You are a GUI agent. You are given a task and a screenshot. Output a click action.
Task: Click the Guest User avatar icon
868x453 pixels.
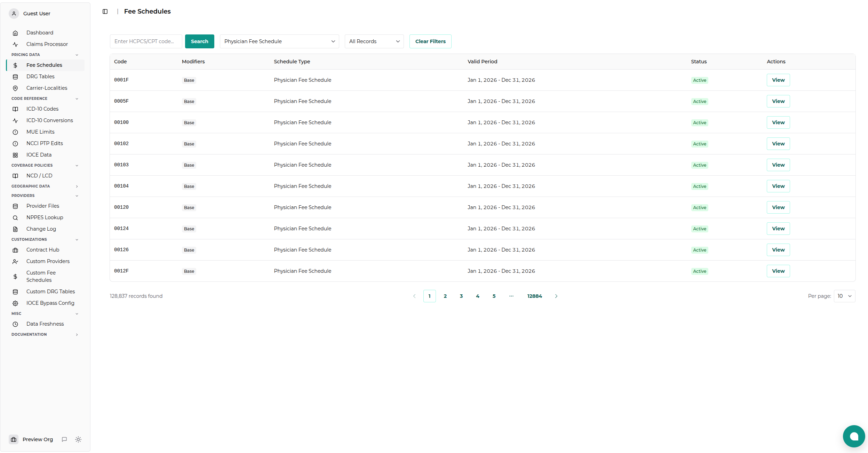coord(14,14)
